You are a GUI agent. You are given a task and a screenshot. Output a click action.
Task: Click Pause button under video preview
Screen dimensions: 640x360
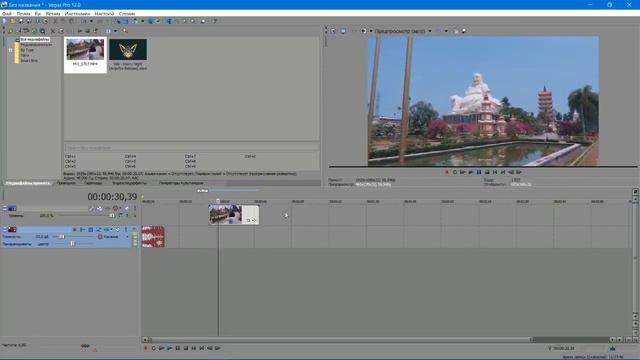tap(479, 172)
